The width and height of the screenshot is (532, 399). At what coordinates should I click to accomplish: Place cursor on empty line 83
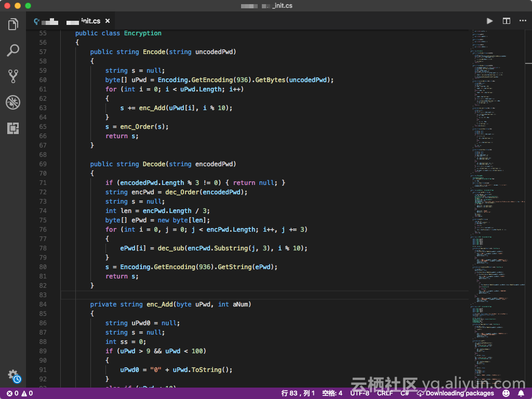tap(264, 295)
